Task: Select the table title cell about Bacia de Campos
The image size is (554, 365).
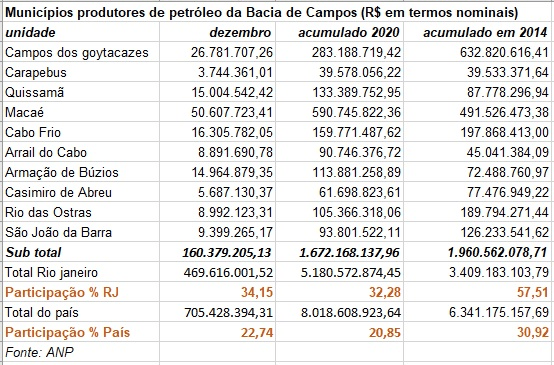Action: coord(262,13)
